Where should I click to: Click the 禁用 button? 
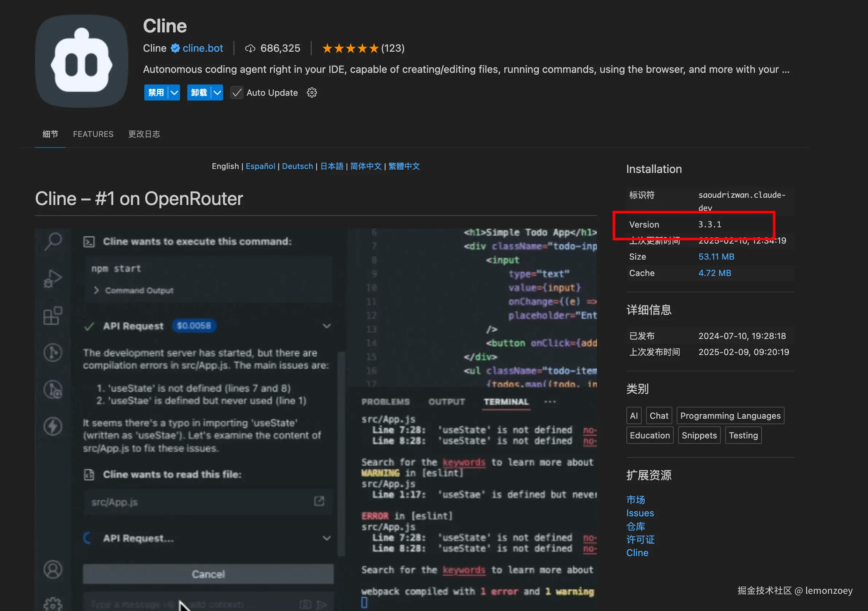[x=156, y=92]
